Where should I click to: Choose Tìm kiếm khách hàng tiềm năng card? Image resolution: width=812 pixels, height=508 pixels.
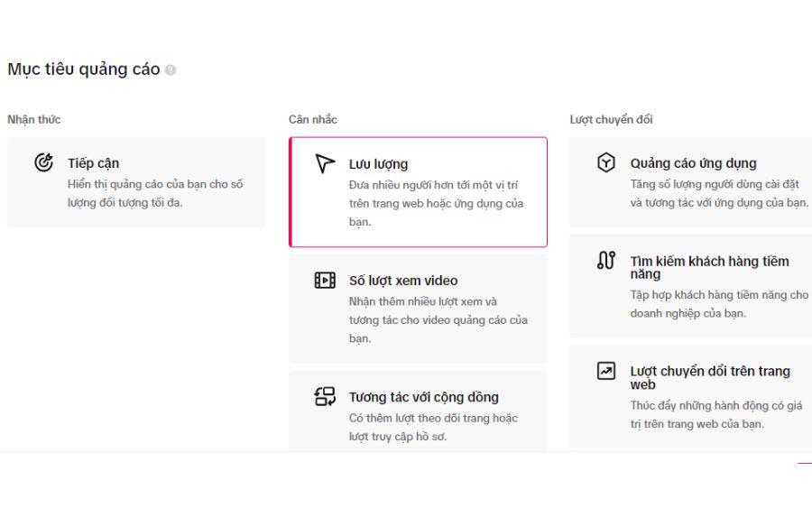pyautogui.click(x=690, y=286)
